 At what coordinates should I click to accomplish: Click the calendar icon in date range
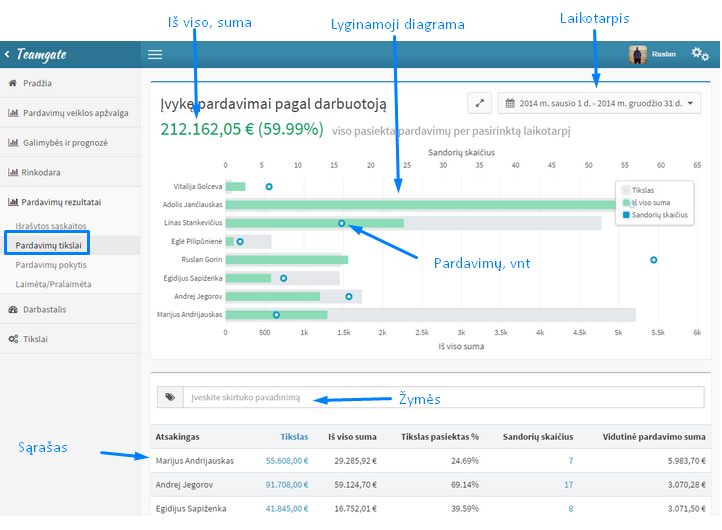(510, 103)
